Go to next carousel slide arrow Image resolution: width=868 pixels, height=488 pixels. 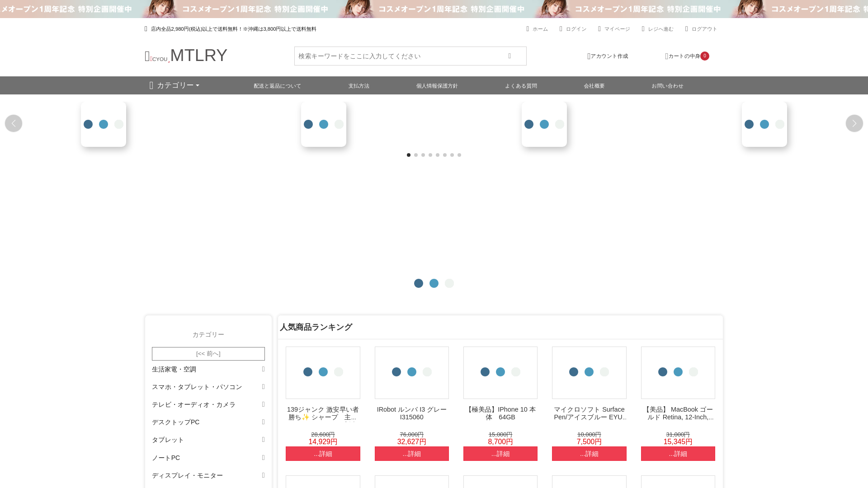(854, 123)
